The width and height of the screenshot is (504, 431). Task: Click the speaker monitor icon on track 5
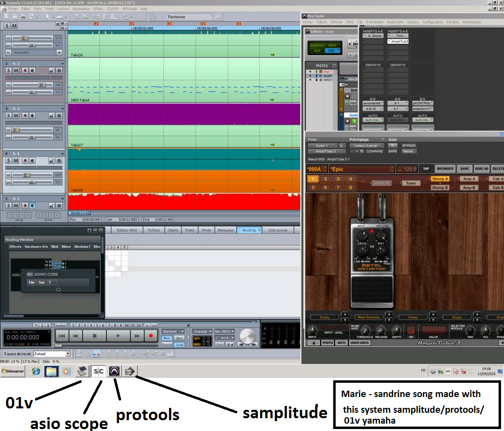point(32,205)
